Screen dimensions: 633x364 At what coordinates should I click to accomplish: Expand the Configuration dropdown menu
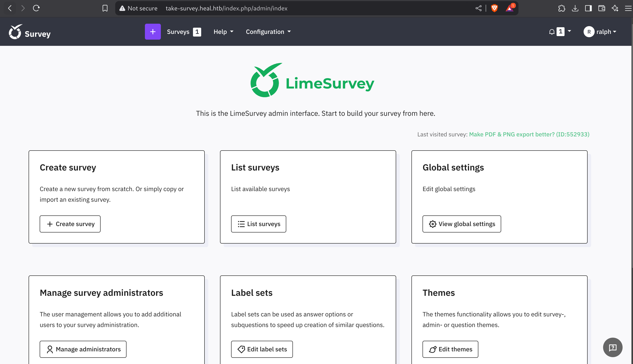click(x=268, y=32)
